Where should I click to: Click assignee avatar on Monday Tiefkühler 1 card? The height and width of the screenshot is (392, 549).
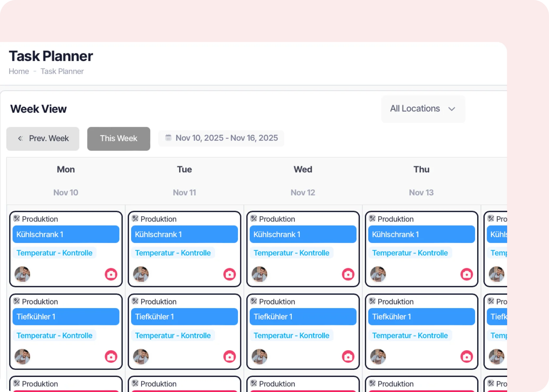click(23, 356)
